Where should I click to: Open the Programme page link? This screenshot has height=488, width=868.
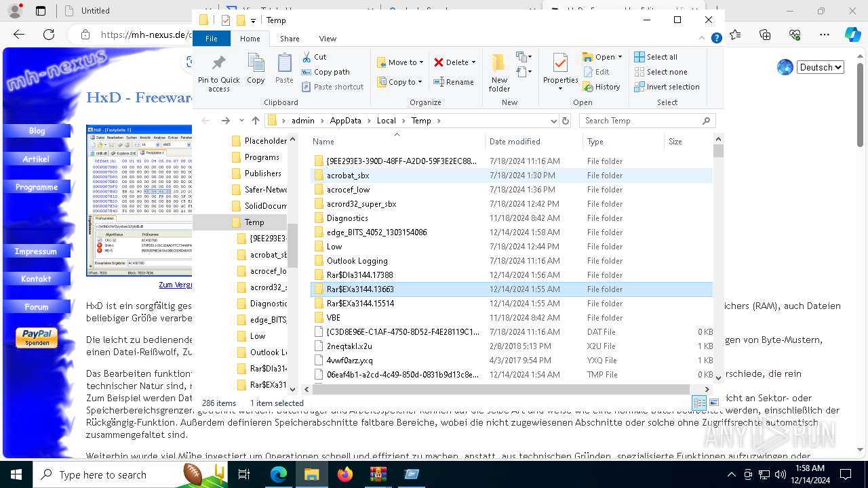point(37,187)
